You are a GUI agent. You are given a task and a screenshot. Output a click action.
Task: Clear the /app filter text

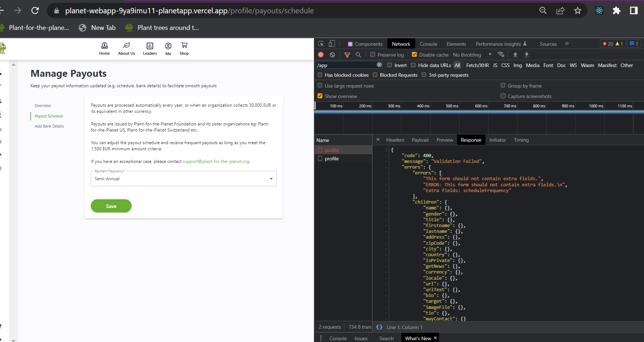point(379,65)
